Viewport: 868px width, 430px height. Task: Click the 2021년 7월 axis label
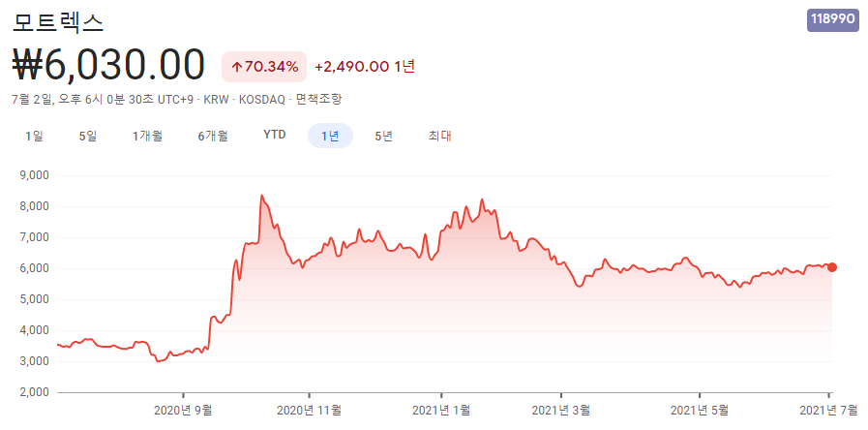[x=828, y=411]
